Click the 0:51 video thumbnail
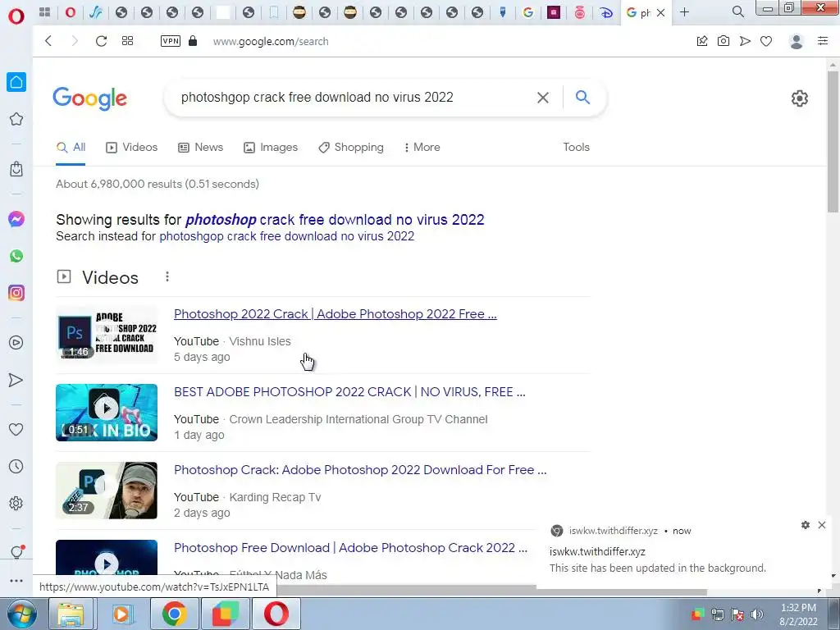Viewport: 840px width, 630px height. (107, 413)
